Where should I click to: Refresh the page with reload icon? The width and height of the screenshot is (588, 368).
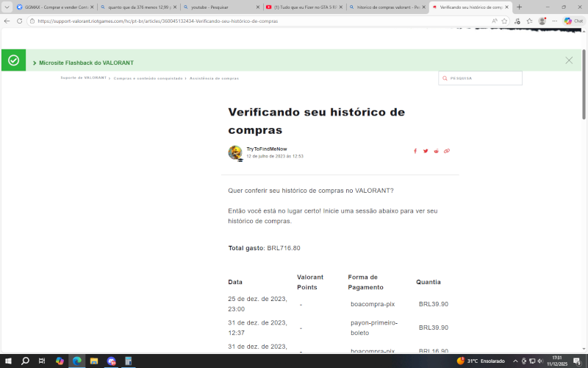tap(20, 21)
